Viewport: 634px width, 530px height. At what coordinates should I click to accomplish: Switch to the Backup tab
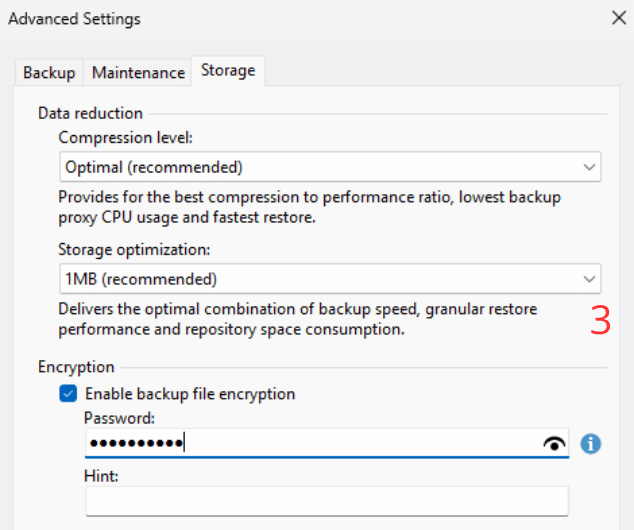click(49, 73)
